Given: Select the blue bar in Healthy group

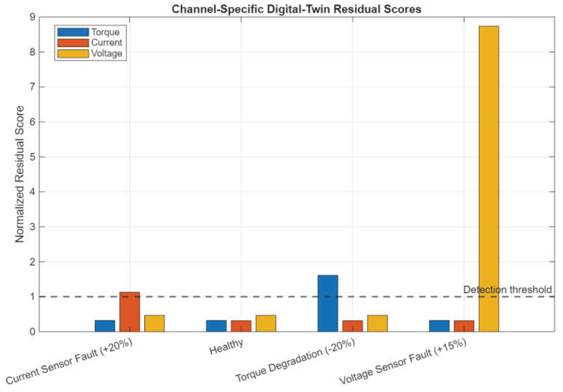Looking at the screenshot, I should click(217, 326).
